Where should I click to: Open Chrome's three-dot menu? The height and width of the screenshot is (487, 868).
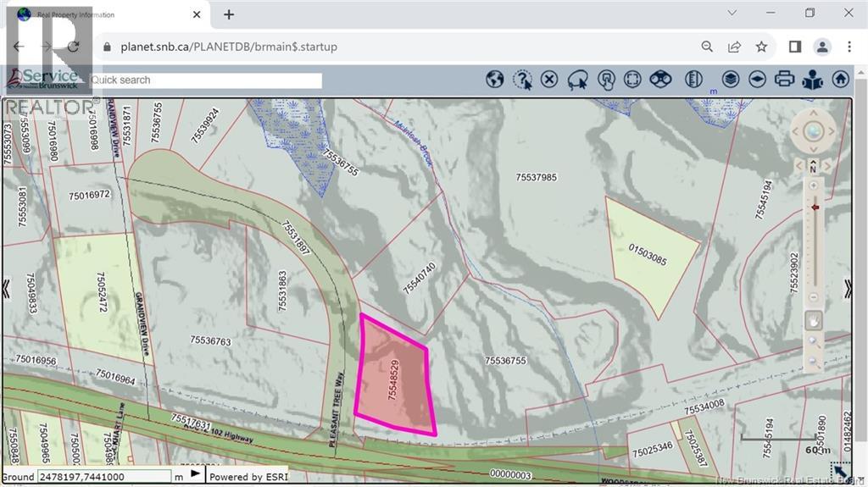[849, 47]
